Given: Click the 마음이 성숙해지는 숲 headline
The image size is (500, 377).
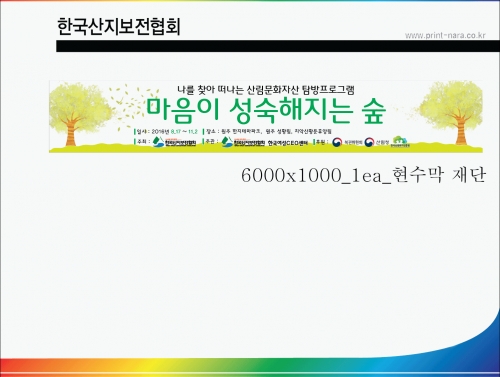Looking at the screenshot, I should (266, 110).
